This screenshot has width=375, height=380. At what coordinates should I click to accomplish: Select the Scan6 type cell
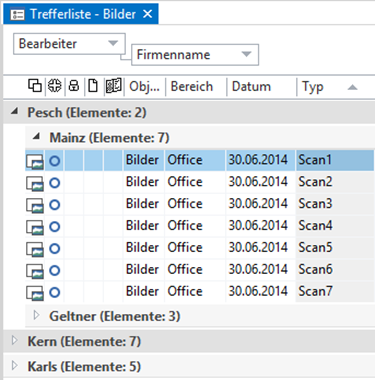[x=335, y=270]
